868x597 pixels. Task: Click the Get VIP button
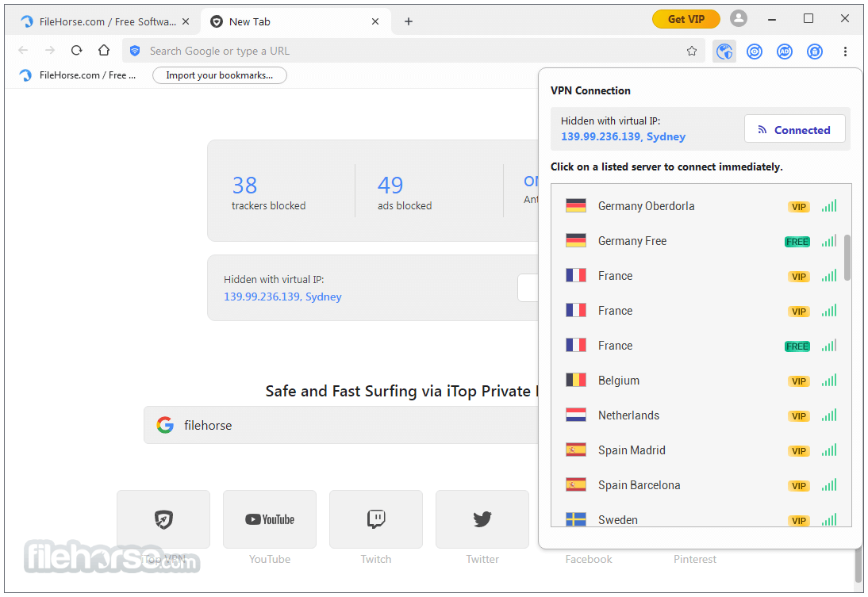click(x=686, y=19)
